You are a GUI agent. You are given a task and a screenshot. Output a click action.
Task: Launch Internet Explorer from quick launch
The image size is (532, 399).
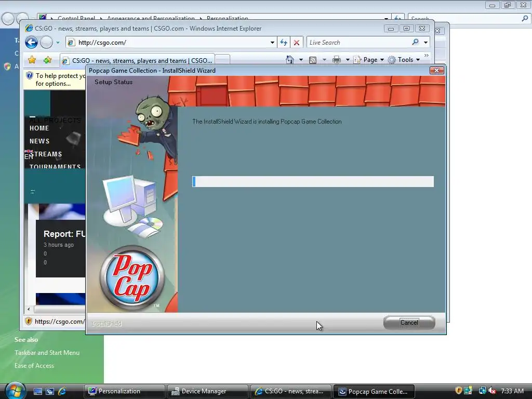click(x=62, y=391)
